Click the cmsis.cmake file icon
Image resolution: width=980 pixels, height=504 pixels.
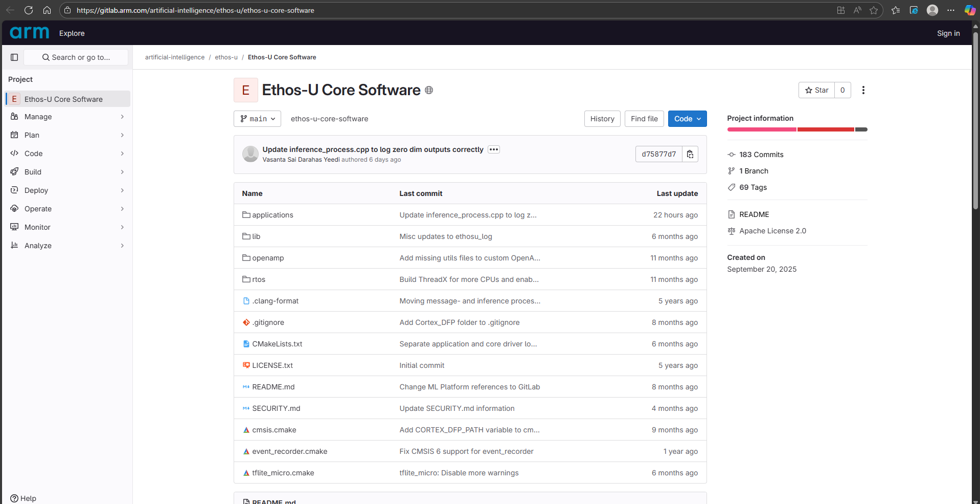[246, 430]
